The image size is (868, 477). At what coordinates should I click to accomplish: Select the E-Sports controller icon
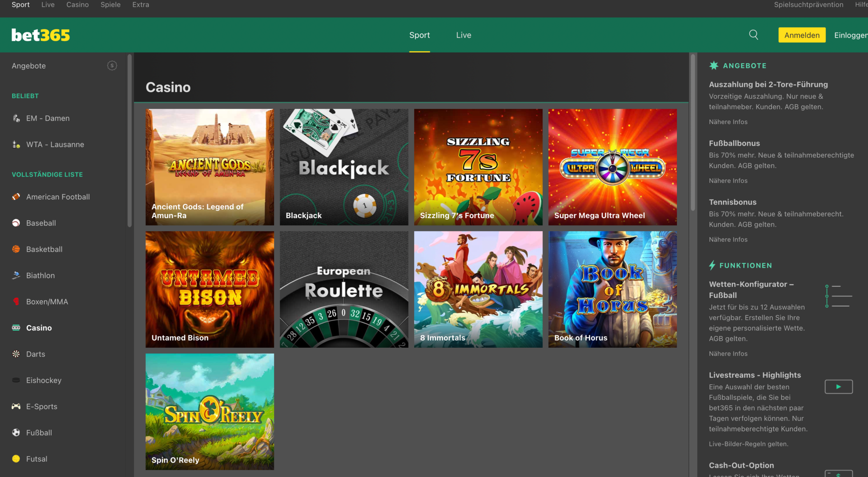(16, 406)
